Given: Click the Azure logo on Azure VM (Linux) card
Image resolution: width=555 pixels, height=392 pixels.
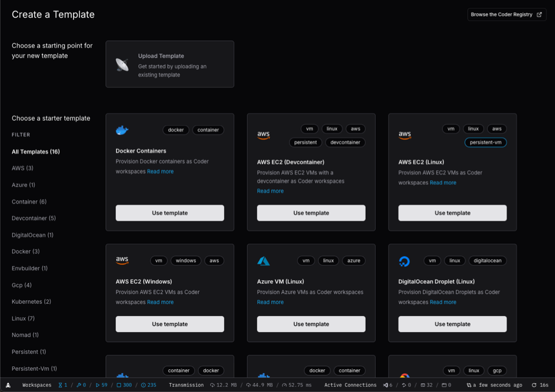Looking at the screenshot, I should click(263, 261).
